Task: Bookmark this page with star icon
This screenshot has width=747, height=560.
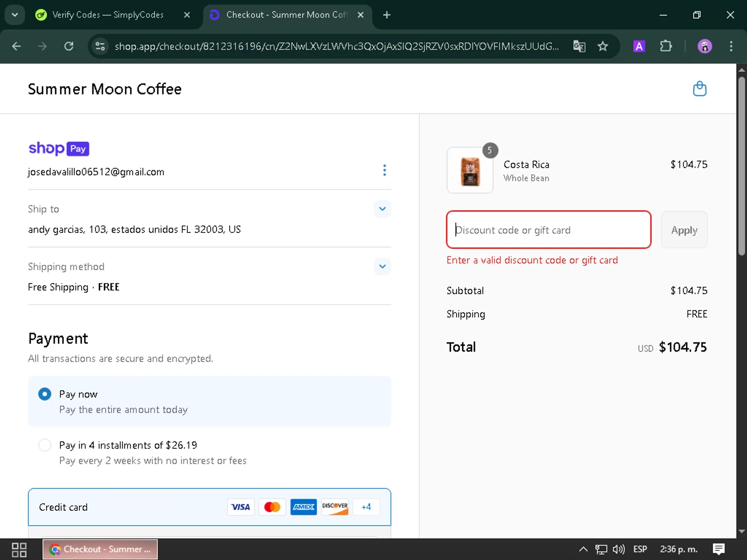Action: click(x=603, y=46)
